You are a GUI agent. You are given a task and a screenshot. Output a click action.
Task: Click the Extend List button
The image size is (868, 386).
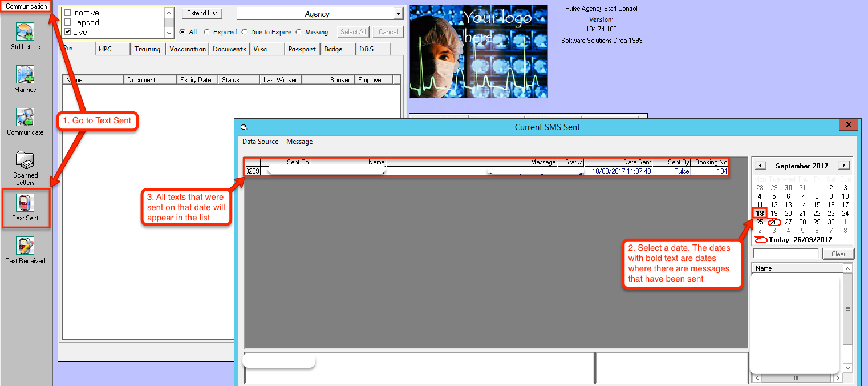coord(202,13)
